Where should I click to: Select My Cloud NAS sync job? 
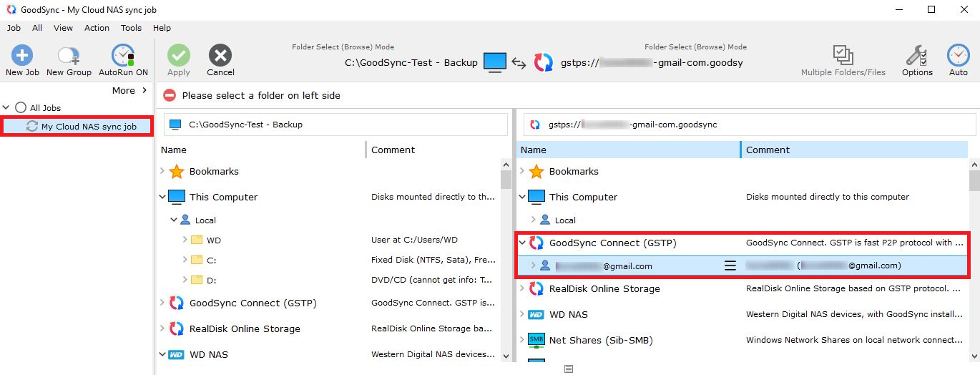(x=88, y=127)
